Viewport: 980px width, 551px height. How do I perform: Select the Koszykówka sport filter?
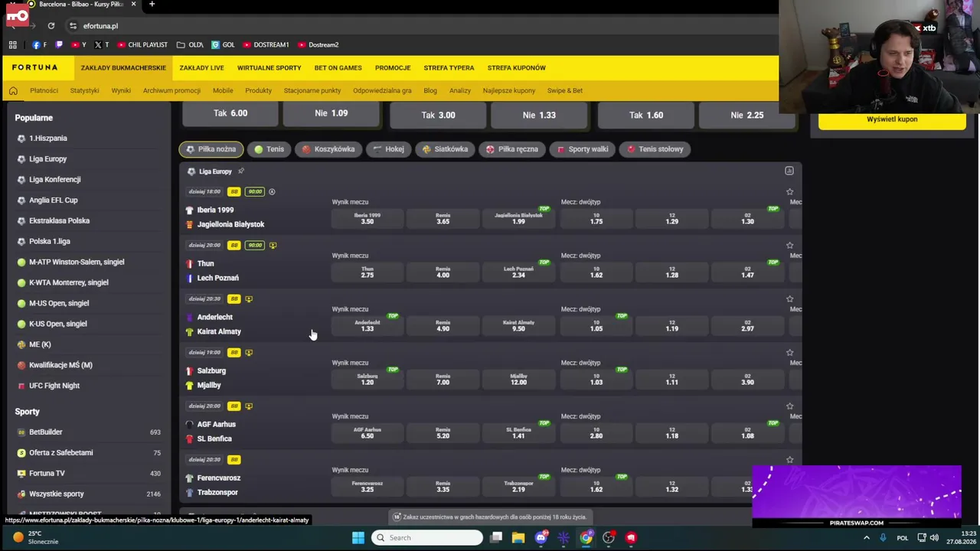328,149
